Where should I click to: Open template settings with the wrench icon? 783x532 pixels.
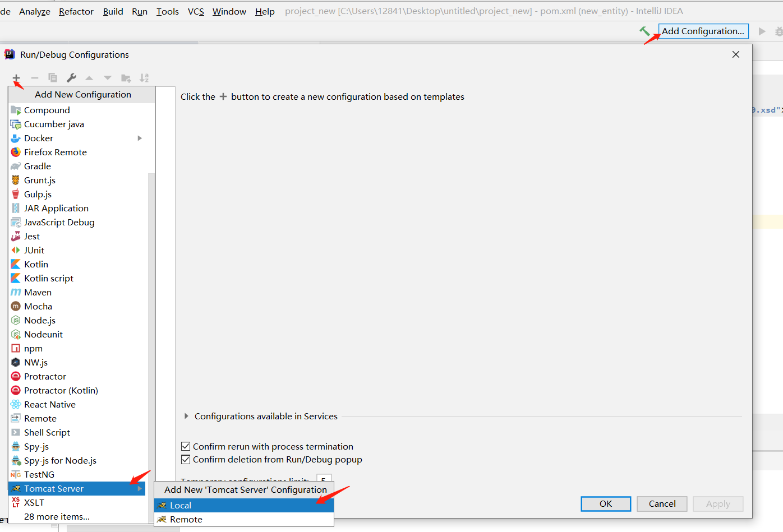tap(71, 78)
